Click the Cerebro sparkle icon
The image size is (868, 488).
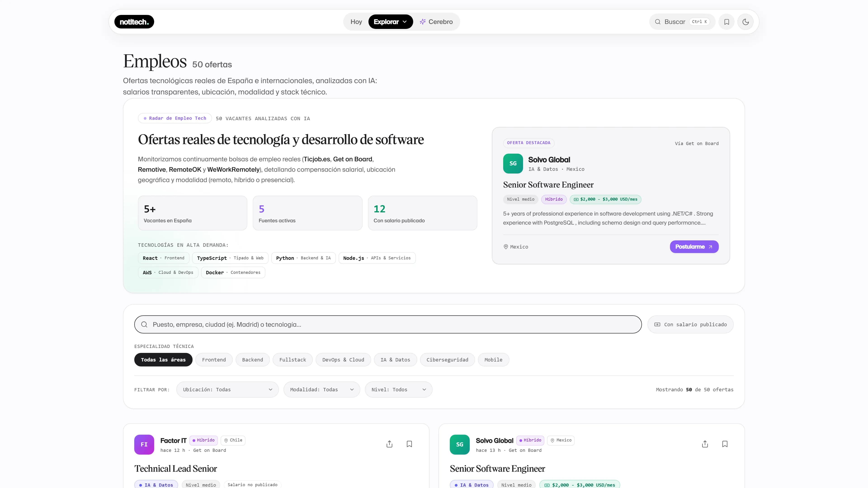tap(422, 22)
